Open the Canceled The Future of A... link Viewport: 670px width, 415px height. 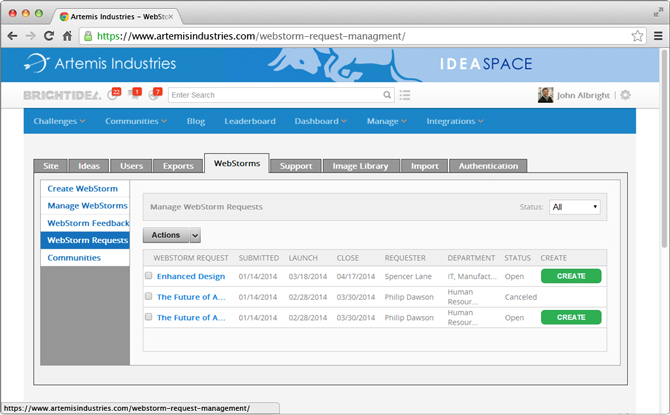click(x=191, y=297)
